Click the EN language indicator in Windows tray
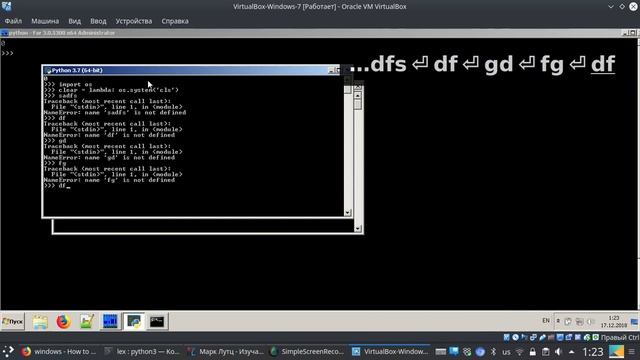 [x=546, y=321]
